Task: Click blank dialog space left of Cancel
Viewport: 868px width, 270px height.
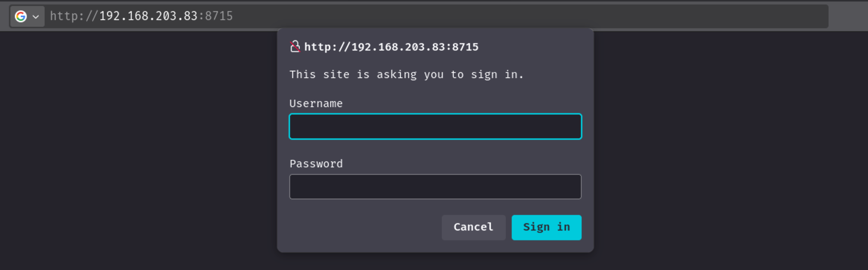Action: tap(364, 227)
